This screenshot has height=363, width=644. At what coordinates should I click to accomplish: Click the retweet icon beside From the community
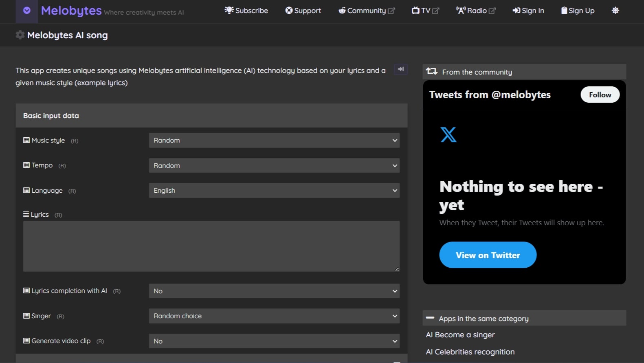click(x=432, y=72)
